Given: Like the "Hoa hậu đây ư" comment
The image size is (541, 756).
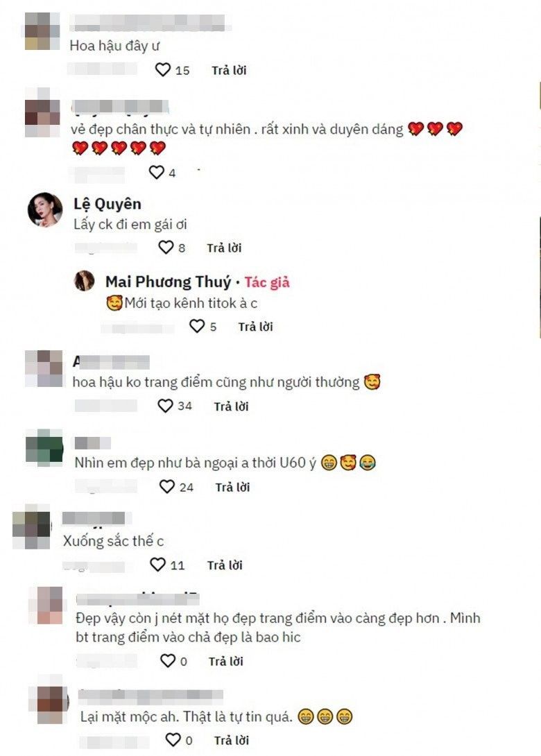Looking at the screenshot, I should click(163, 70).
